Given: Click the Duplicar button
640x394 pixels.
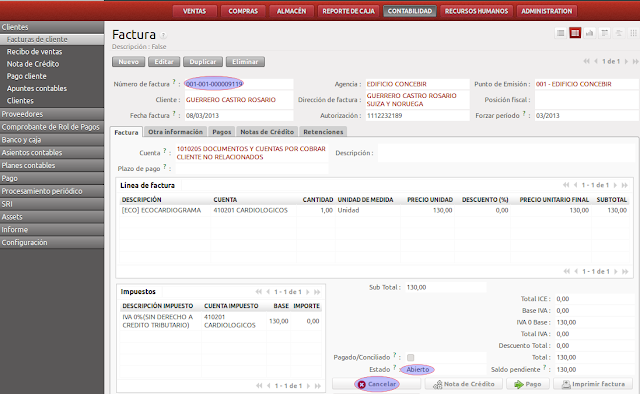Looking at the screenshot, I should tap(203, 62).
